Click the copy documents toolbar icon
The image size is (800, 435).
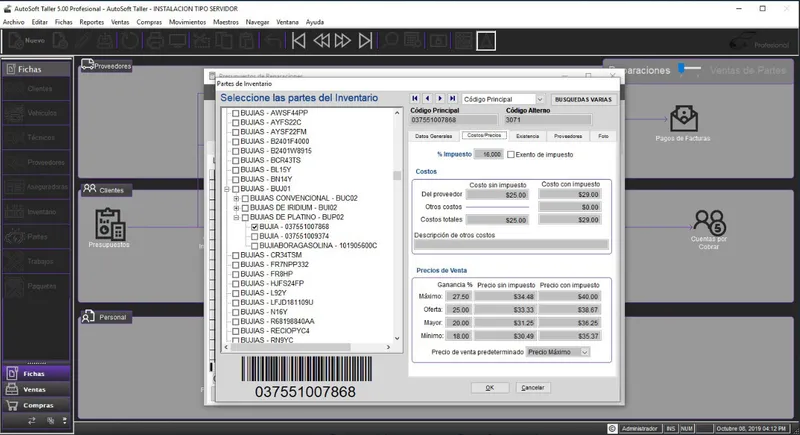click(223, 41)
